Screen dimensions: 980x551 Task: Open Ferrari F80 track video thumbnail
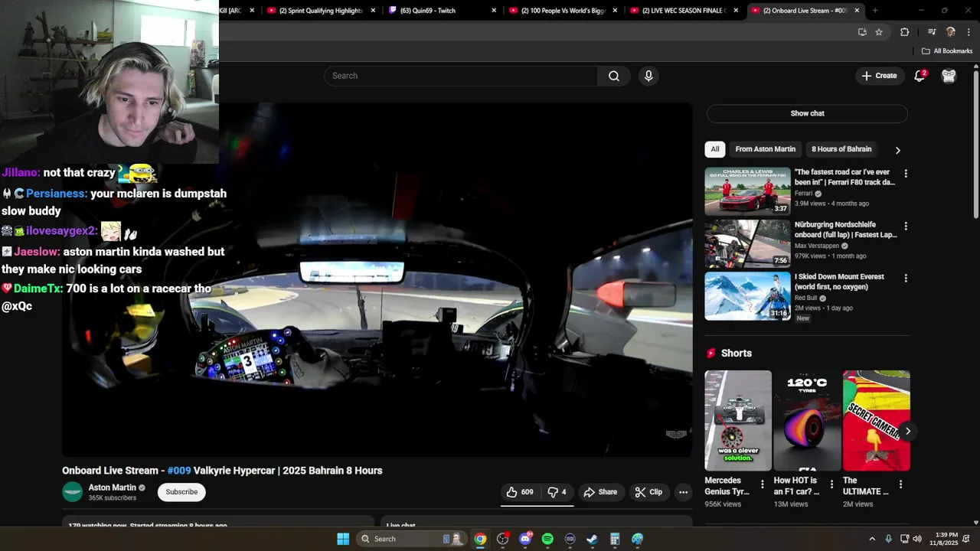(x=747, y=191)
